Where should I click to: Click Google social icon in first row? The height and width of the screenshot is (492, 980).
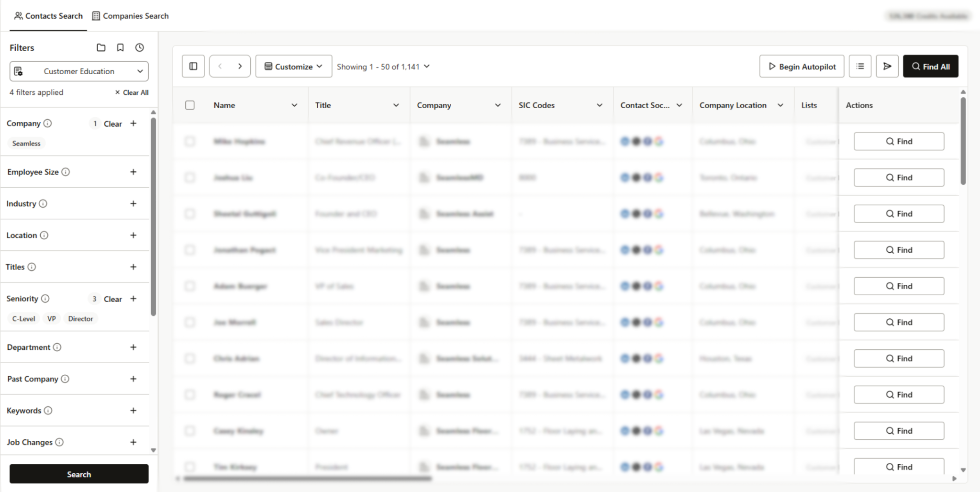click(x=659, y=141)
